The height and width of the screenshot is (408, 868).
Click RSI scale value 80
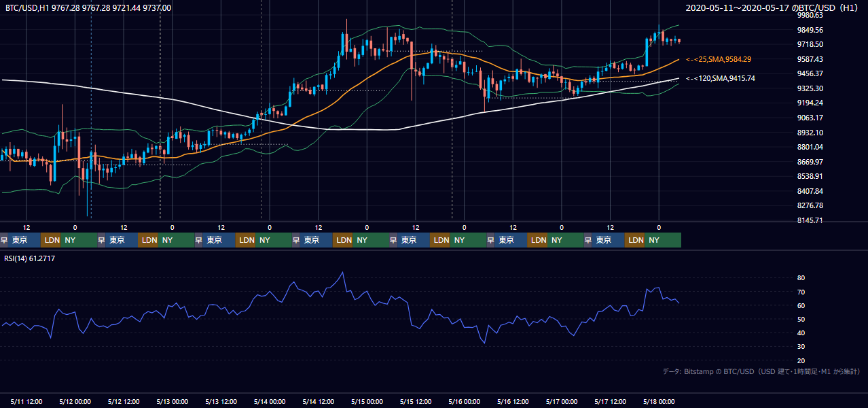pos(801,278)
